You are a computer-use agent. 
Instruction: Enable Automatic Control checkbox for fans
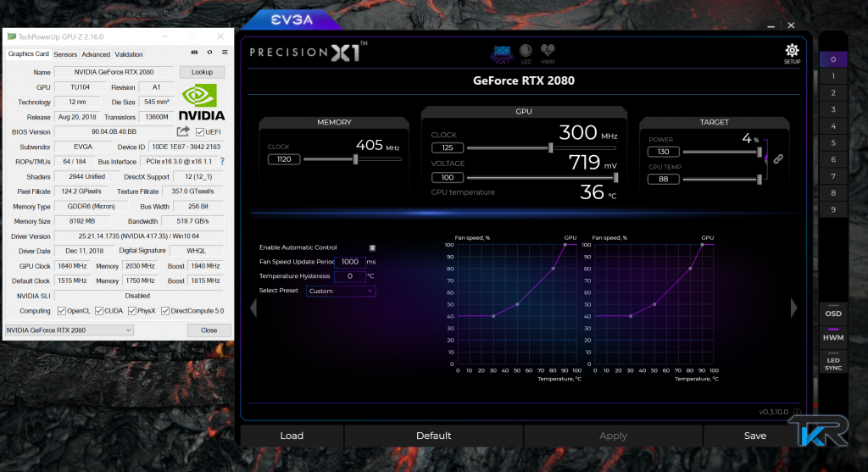click(x=372, y=248)
